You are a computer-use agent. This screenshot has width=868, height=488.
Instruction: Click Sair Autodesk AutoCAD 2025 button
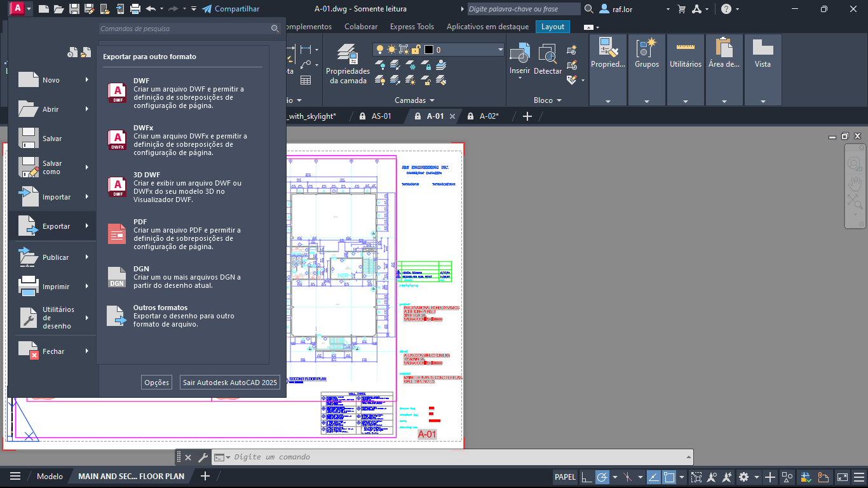pyautogui.click(x=230, y=383)
